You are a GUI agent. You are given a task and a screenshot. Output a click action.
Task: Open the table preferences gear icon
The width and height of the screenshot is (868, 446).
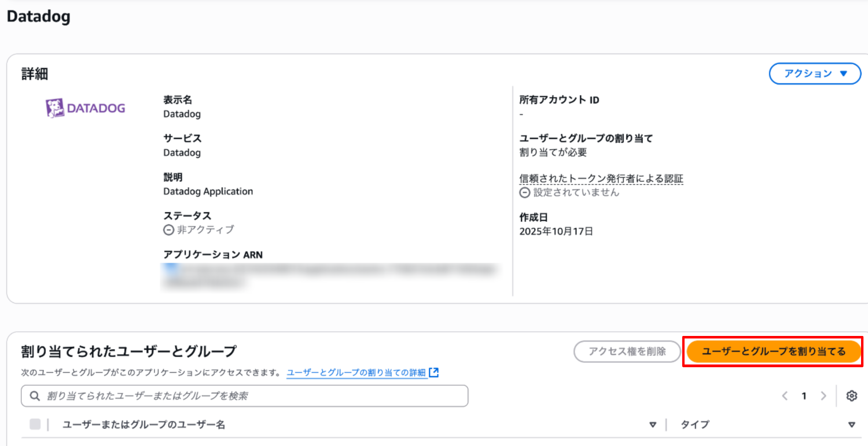tap(851, 396)
